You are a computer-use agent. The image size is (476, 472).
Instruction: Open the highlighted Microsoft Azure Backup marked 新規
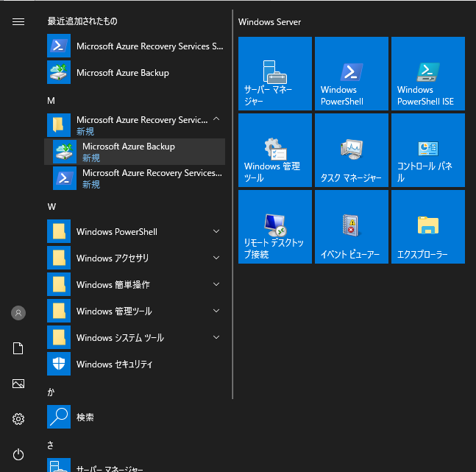(136, 152)
